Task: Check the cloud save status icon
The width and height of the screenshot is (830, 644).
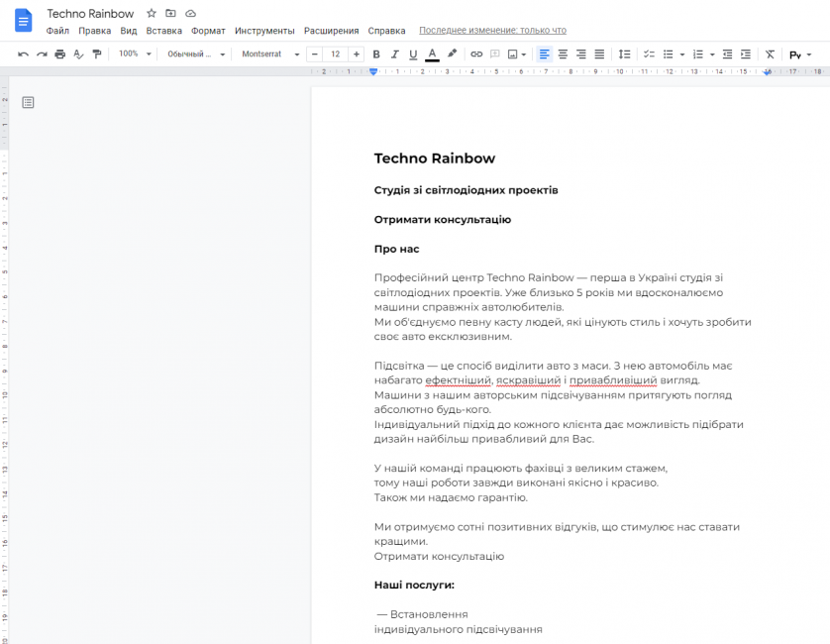Action: coord(190,13)
